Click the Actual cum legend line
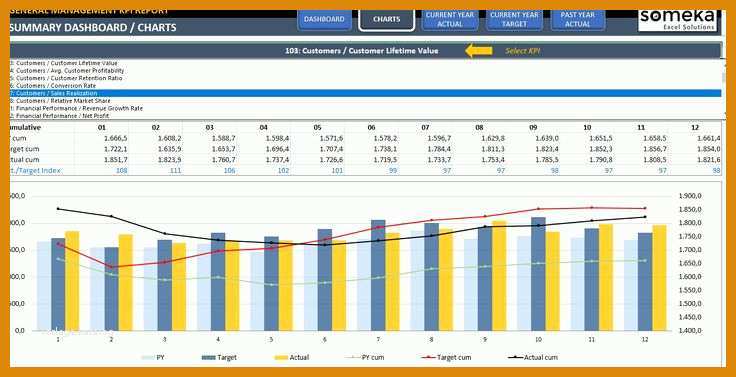Viewport: 736px width, 377px height. (515, 358)
